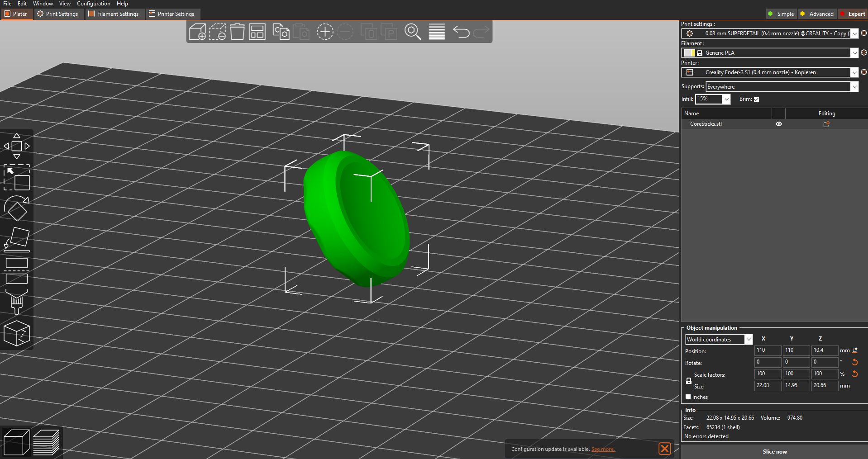Click the Copy icon in toolbar
The width and height of the screenshot is (868, 459).
(281, 32)
